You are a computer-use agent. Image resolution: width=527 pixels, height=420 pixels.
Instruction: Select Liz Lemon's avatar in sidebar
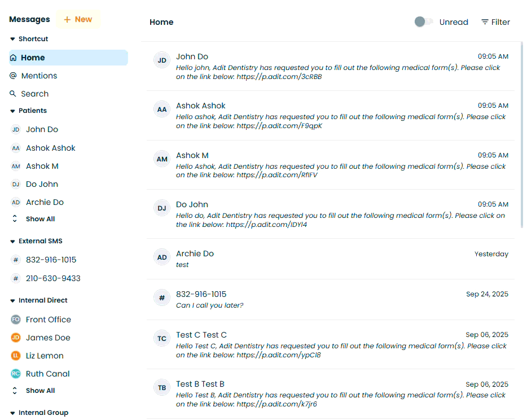(16, 356)
